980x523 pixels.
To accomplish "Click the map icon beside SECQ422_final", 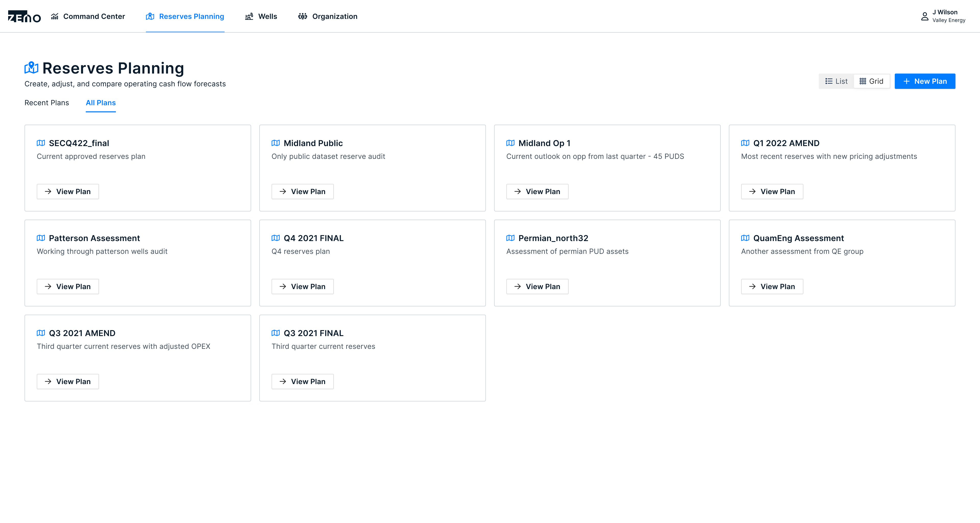I will (x=41, y=143).
